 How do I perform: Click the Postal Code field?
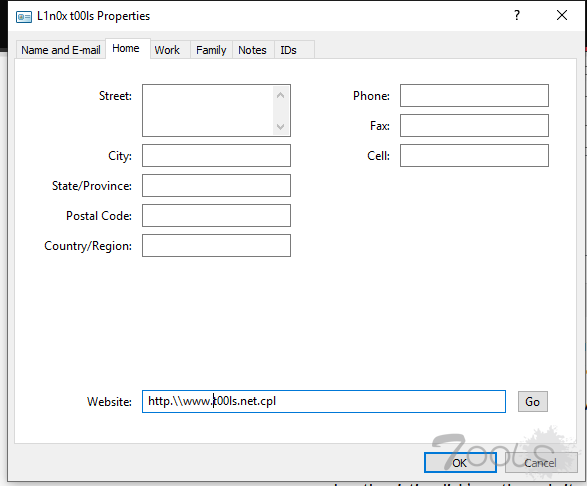(x=216, y=215)
